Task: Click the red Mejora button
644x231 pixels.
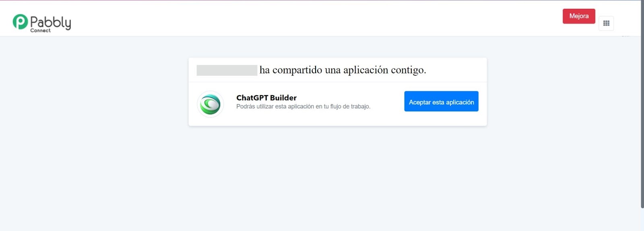Action: (579, 16)
